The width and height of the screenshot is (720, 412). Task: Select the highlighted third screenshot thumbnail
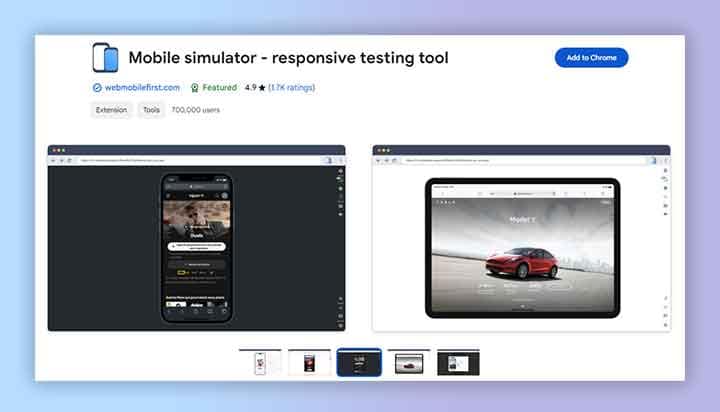pos(359,362)
